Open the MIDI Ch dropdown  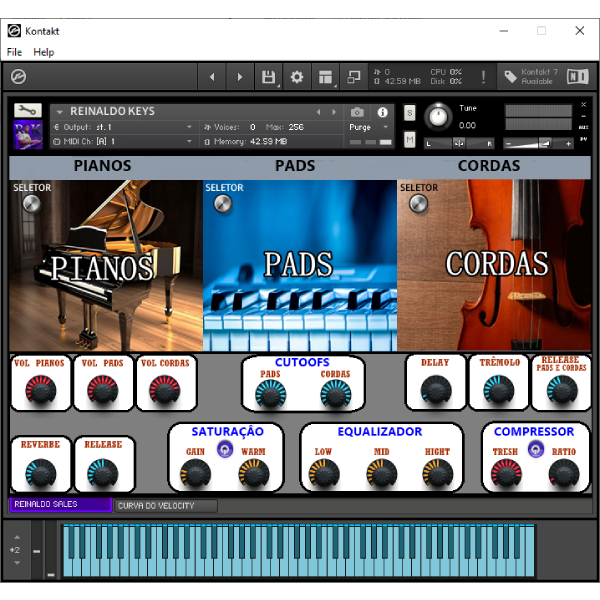click(123, 142)
